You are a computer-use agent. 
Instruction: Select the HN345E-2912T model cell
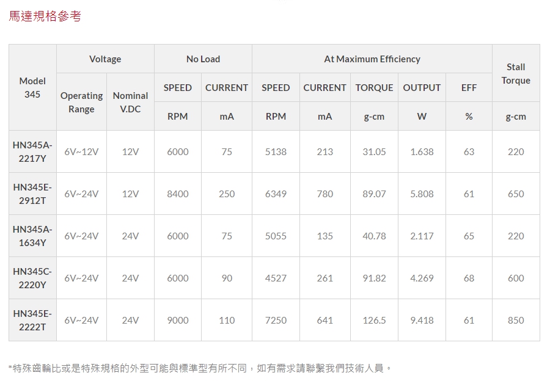pyautogui.click(x=32, y=194)
